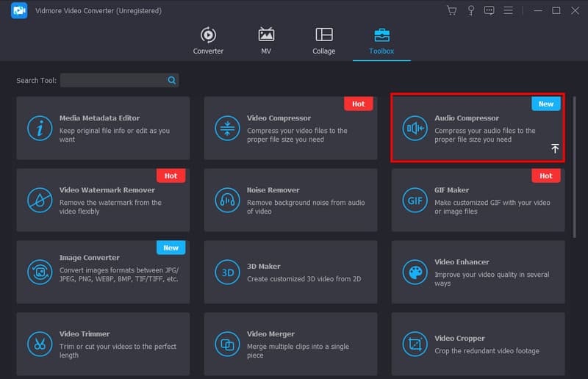The width and height of the screenshot is (588, 379).
Task: Open the Video Compressor tool icon
Action: (x=228, y=128)
